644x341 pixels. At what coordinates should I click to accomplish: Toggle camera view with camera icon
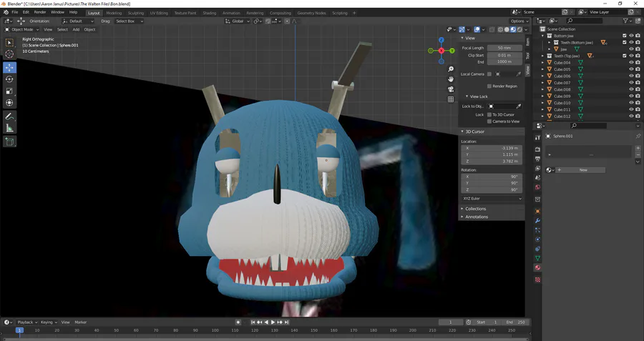tap(451, 89)
